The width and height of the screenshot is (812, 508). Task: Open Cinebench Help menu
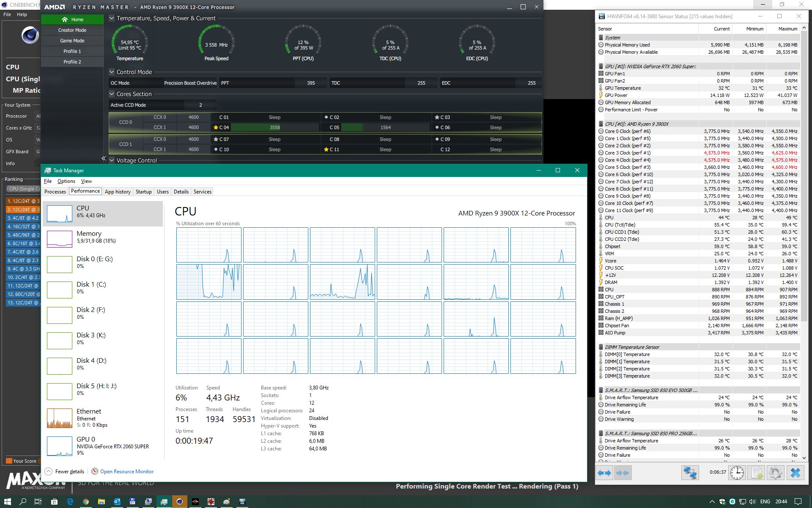[x=22, y=14]
